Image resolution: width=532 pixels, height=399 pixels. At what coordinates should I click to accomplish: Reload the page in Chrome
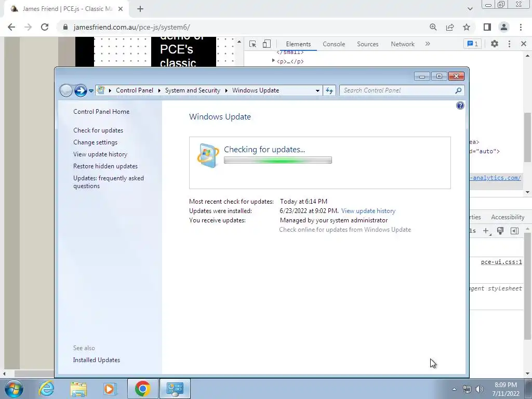45,27
